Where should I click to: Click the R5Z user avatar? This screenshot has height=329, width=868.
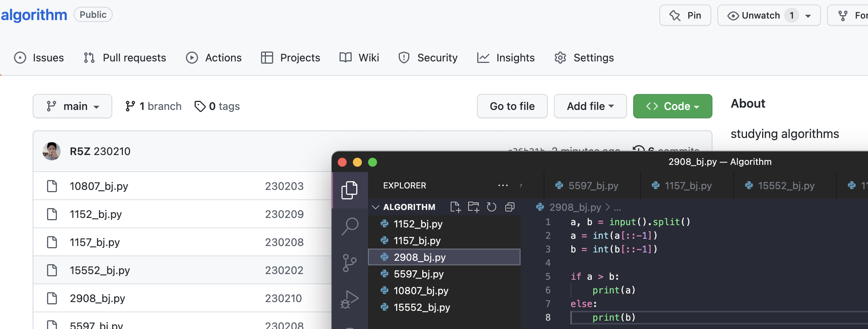(52, 151)
